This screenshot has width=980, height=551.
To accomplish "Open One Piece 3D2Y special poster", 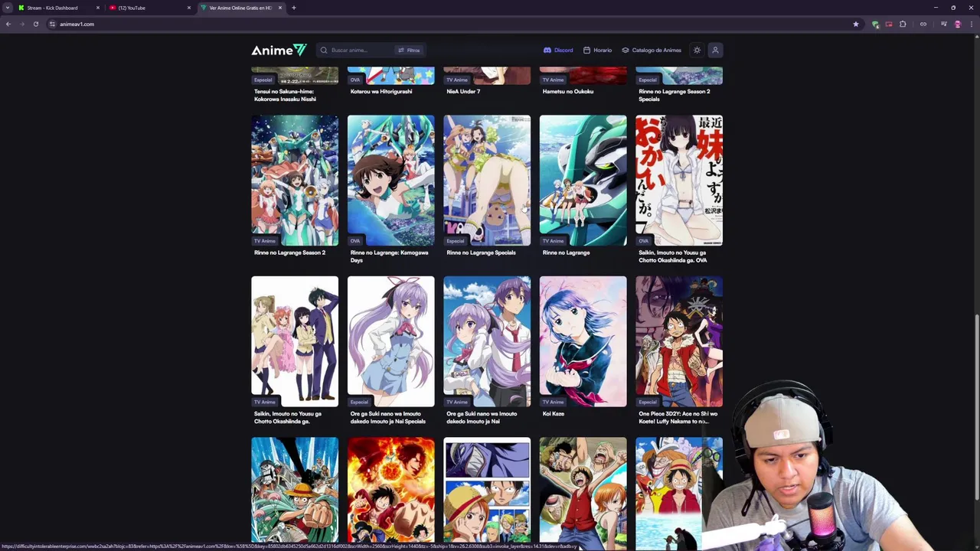I will tap(679, 341).
